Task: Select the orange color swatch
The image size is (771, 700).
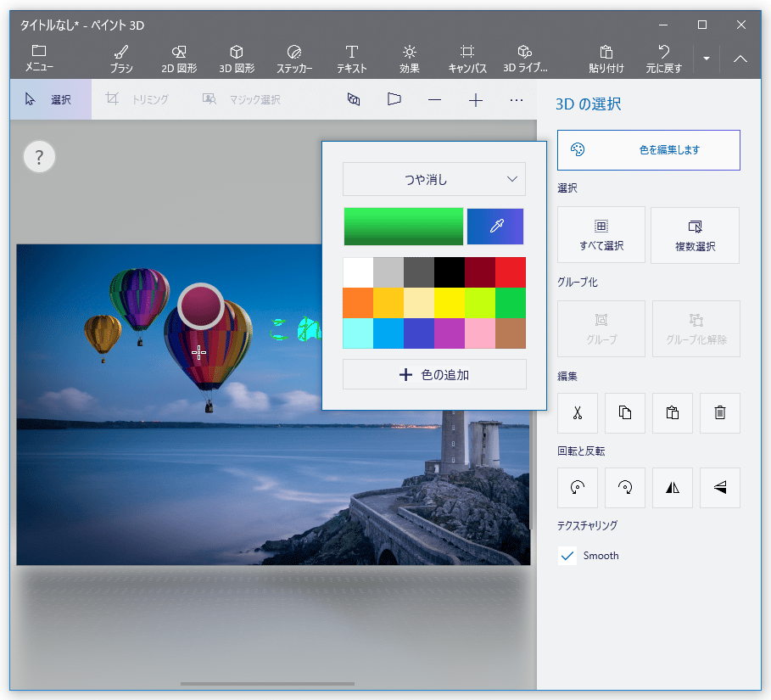Action: click(x=358, y=303)
